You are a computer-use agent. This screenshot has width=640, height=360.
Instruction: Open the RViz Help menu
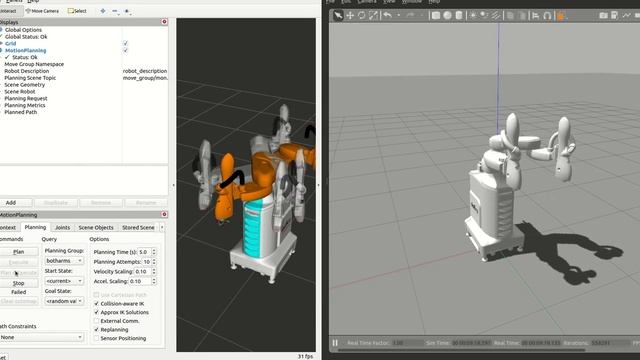point(33,1)
